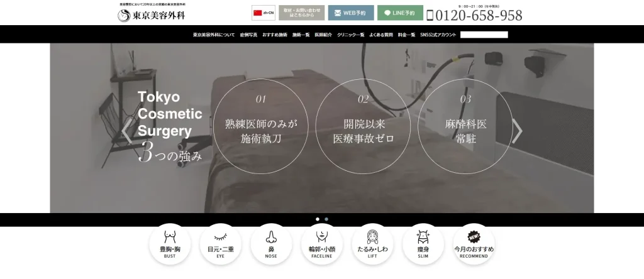Switch language with the zh-CN flag
Viewport: 644px width, 279px height.
[x=264, y=13]
